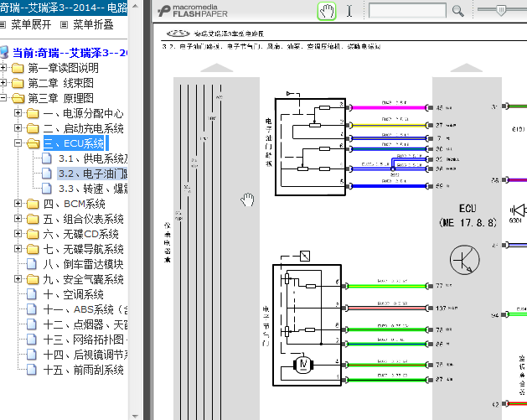Image resolution: width=527 pixels, height=420 pixels.
Task: Click the sidebar scroll down arrow
Action: 135,416
